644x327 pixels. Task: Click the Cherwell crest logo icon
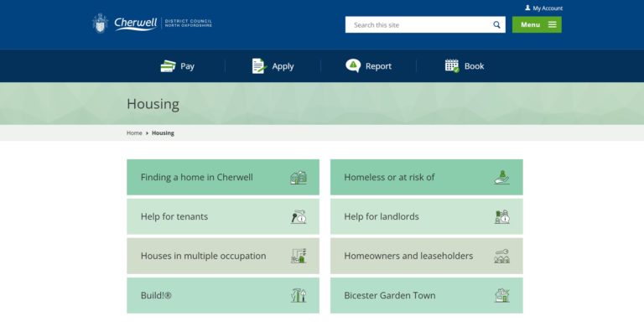[x=100, y=23]
